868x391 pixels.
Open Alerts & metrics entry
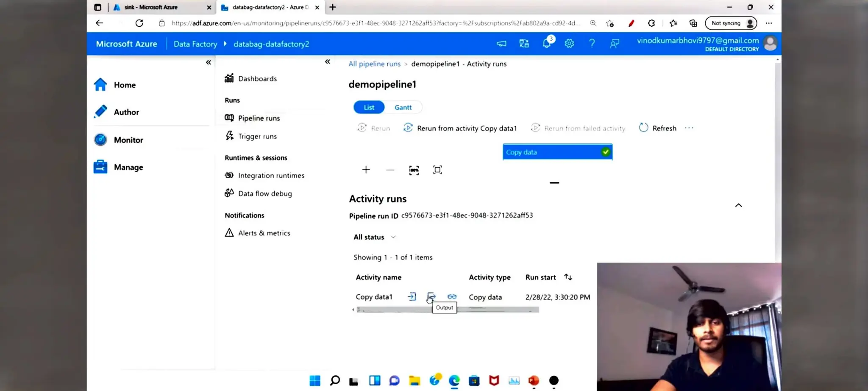[x=257, y=233]
